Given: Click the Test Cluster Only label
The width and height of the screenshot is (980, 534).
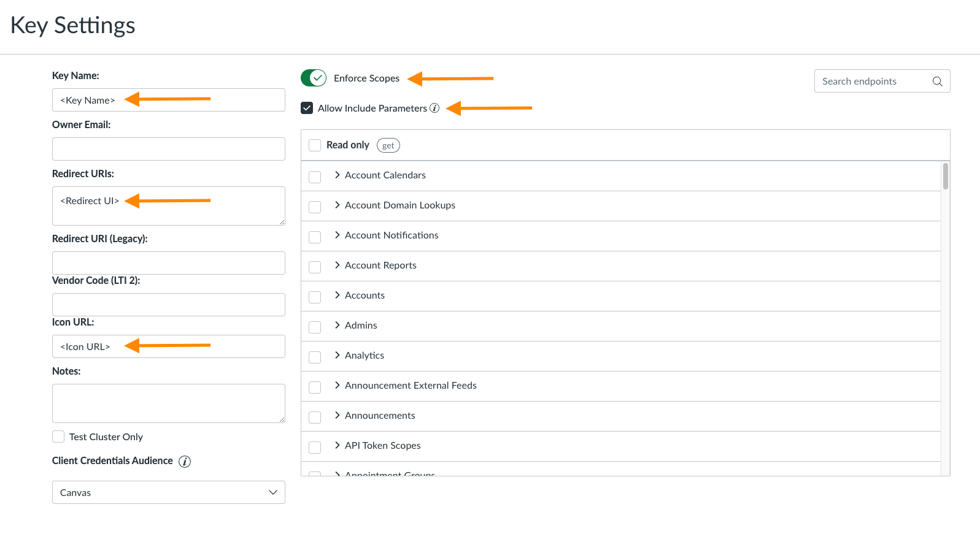Looking at the screenshot, I should coord(106,437).
